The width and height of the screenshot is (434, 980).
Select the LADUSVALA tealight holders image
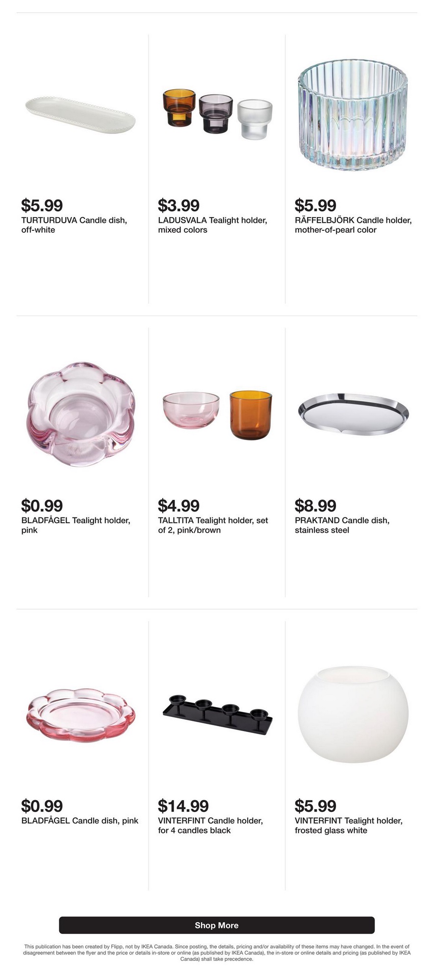click(217, 114)
